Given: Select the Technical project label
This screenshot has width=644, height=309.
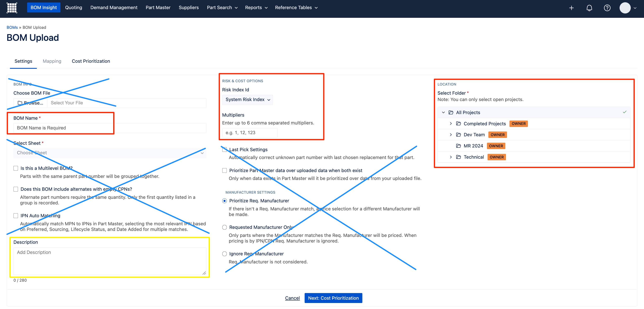Looking at the screenshot, I should 474,157.
